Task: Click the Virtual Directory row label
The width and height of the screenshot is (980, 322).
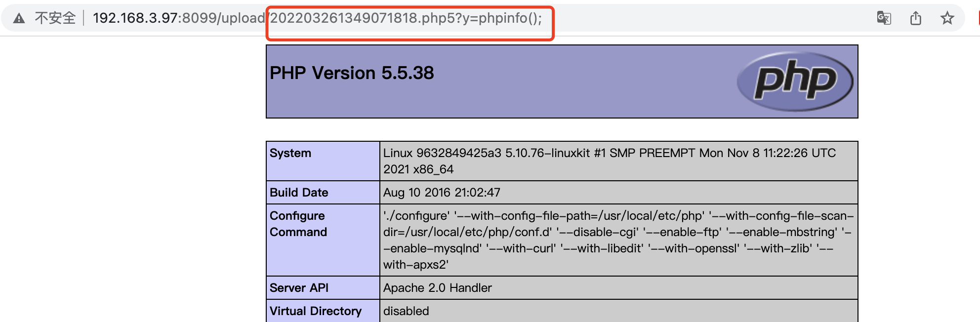Action: pos(316,311)
